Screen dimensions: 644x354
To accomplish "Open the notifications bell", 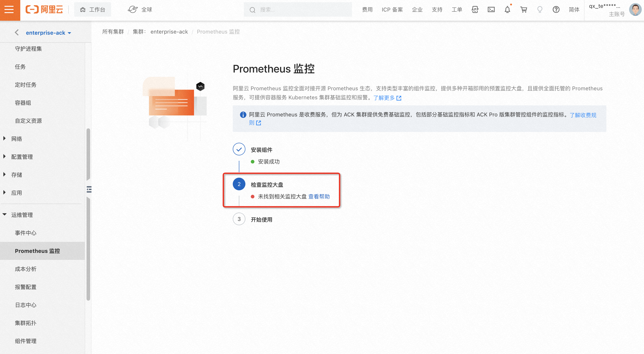I will [x=507, y=10].
